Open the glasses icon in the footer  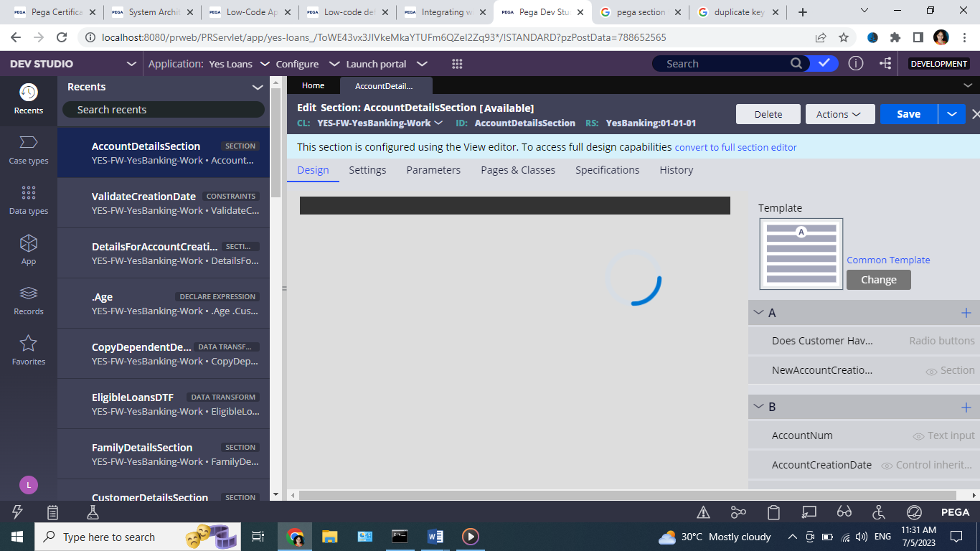click(844, 512)
